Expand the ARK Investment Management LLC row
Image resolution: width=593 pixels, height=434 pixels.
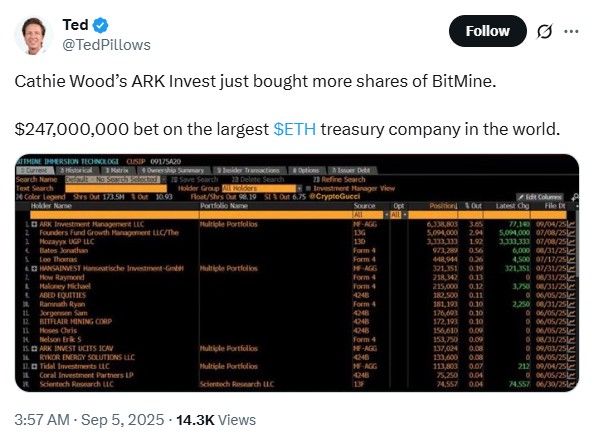34,224
